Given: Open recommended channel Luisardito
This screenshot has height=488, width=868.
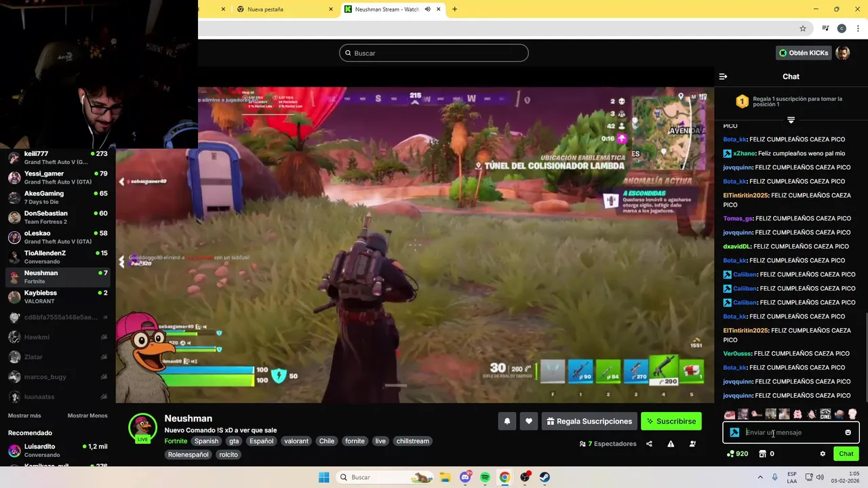Looking at the screenshot, I should click(58, 450).
